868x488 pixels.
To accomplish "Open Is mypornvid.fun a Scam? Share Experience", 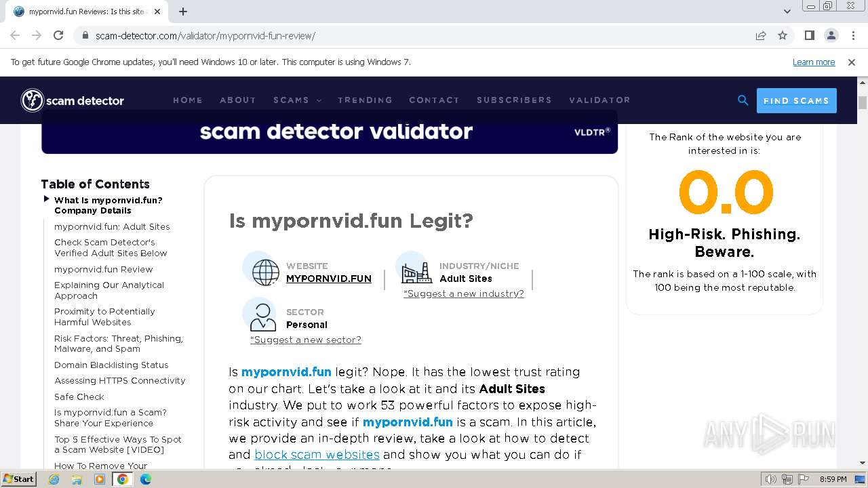I will [111, 418].
